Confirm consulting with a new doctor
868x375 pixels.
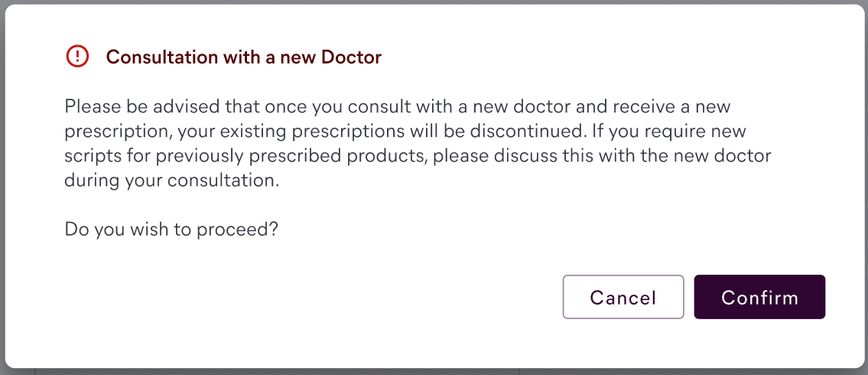click(759, 297)
